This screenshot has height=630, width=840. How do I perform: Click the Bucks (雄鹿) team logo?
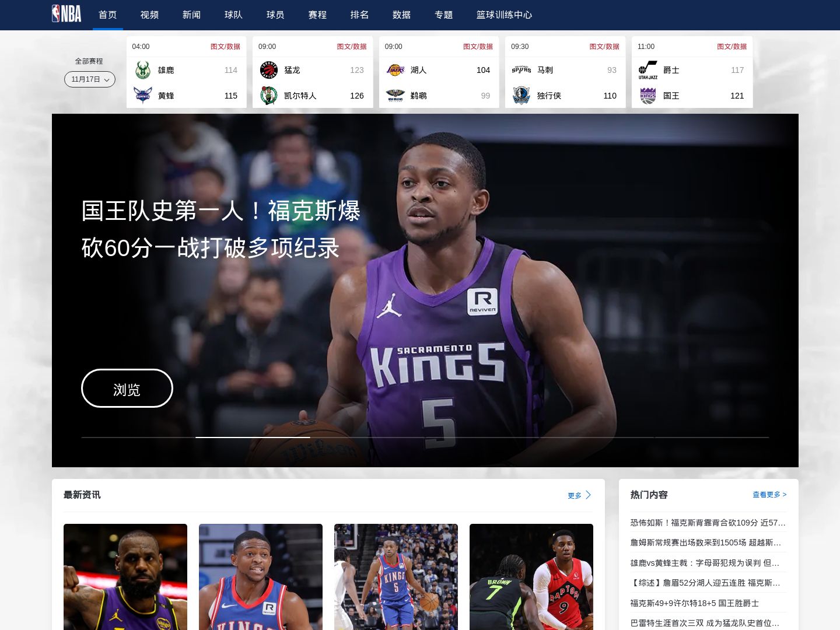(x=143, y=70)
